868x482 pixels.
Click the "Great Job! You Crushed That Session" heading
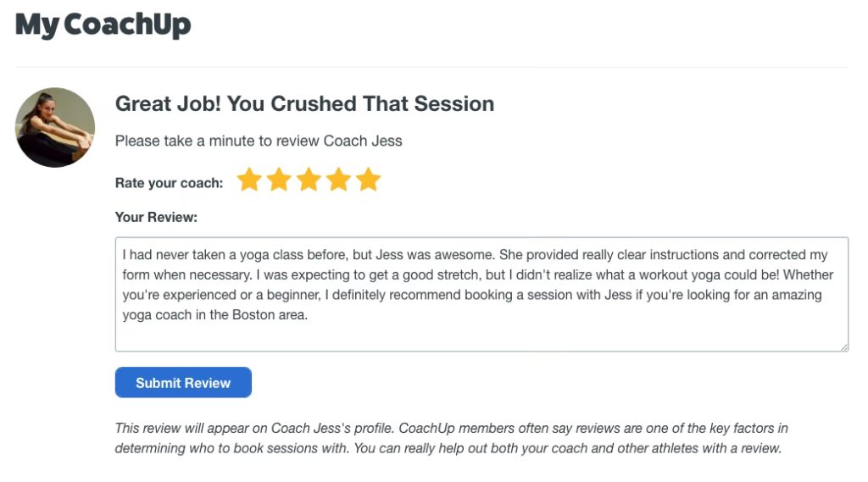pos(304,104)
